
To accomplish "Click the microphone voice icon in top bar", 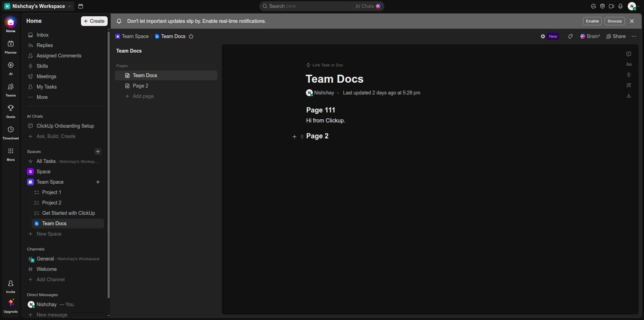I will coord(620,6).
